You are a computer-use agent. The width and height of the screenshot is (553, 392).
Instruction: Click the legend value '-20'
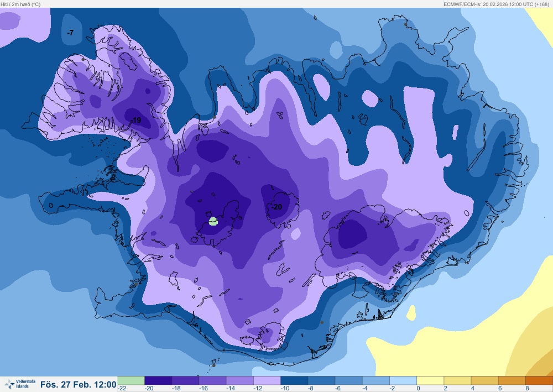coord(149,388)
